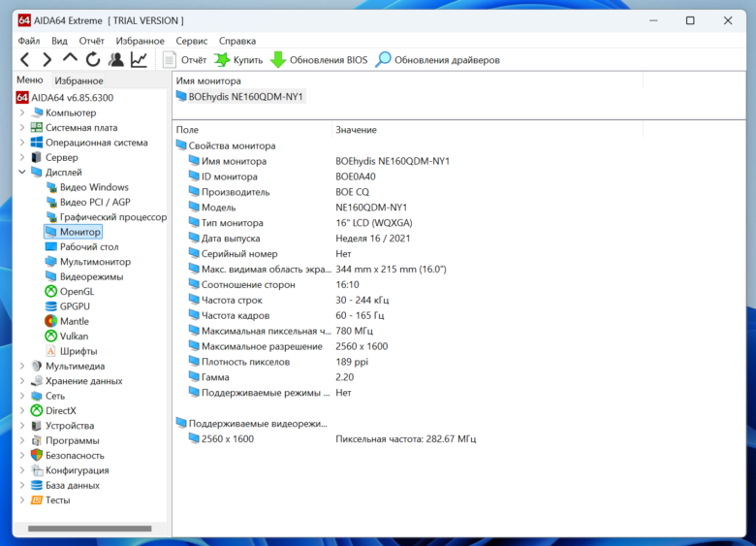Click the sidebar horizontal scrollbar

pos(90,529)
